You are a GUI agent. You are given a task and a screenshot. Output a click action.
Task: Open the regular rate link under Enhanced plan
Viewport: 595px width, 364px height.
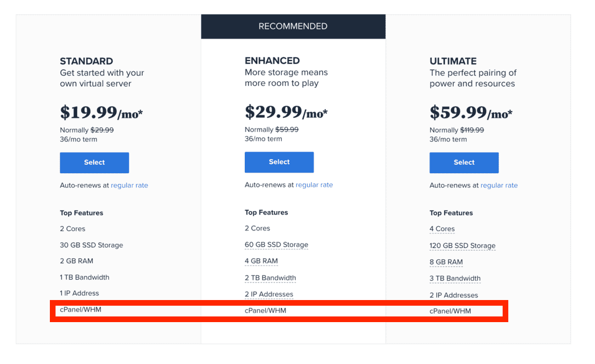[314, 185]
